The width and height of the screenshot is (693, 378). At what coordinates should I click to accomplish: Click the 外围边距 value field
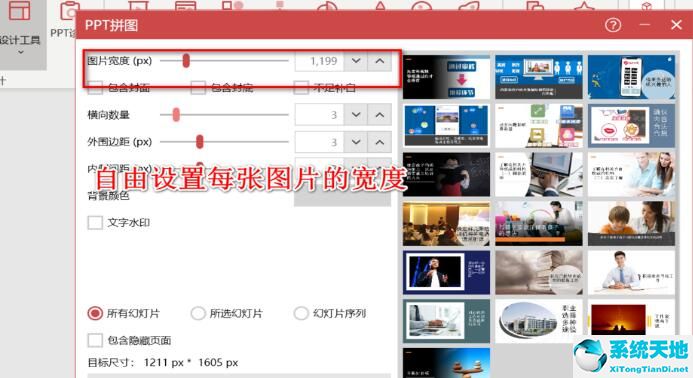pyautogui.click(x=319, y=142)
